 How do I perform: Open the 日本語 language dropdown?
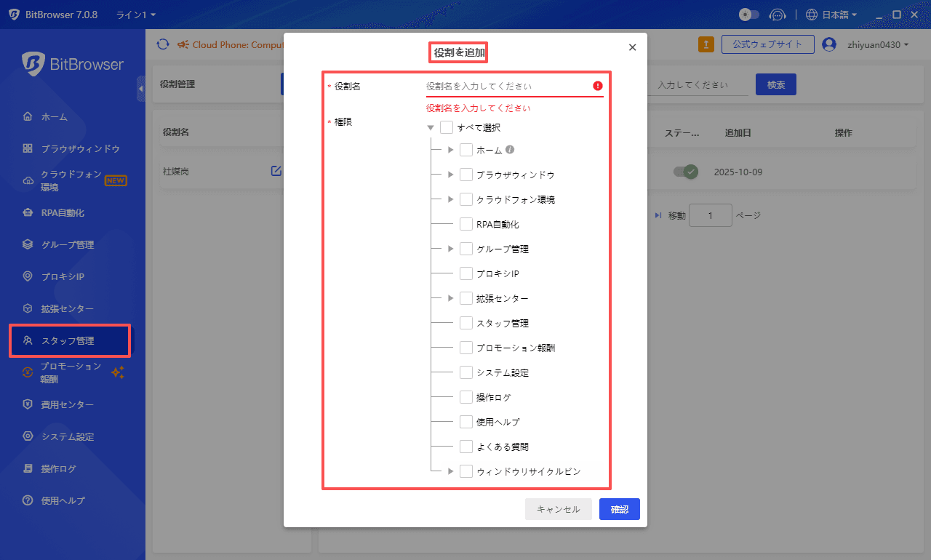click(830, 14)
